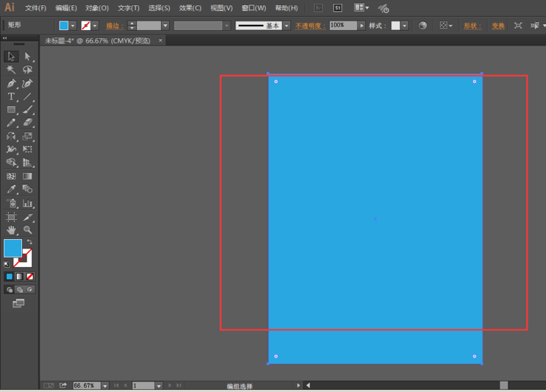
Task: Open variable width profile dropdown
Action: click(x=227, y=26)
